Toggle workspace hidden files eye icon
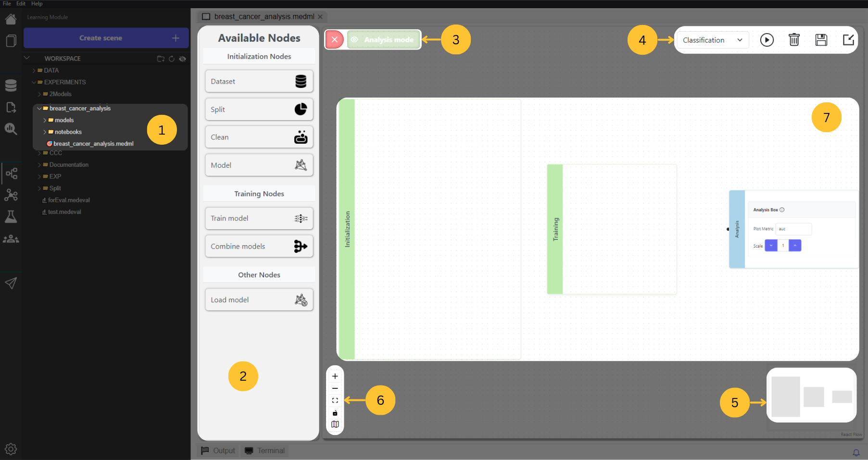Screen dimensions: 868x460 (183, 59)
